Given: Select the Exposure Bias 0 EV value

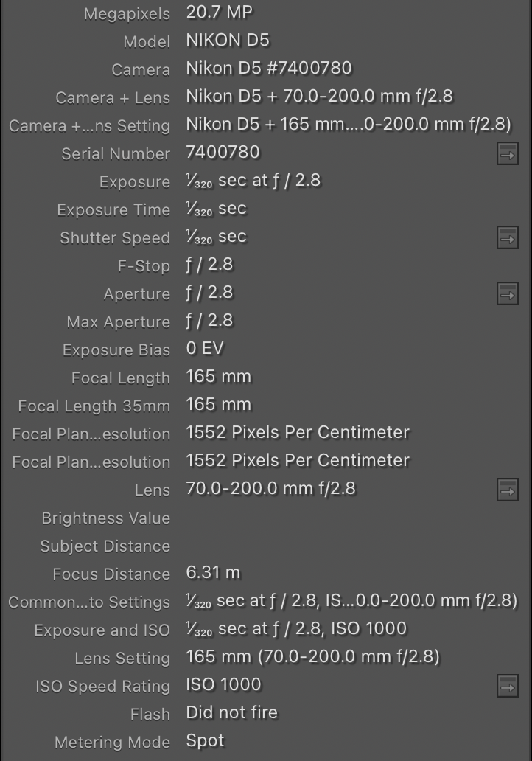Looking at the screenshot, I should click(x=206, y=350).
